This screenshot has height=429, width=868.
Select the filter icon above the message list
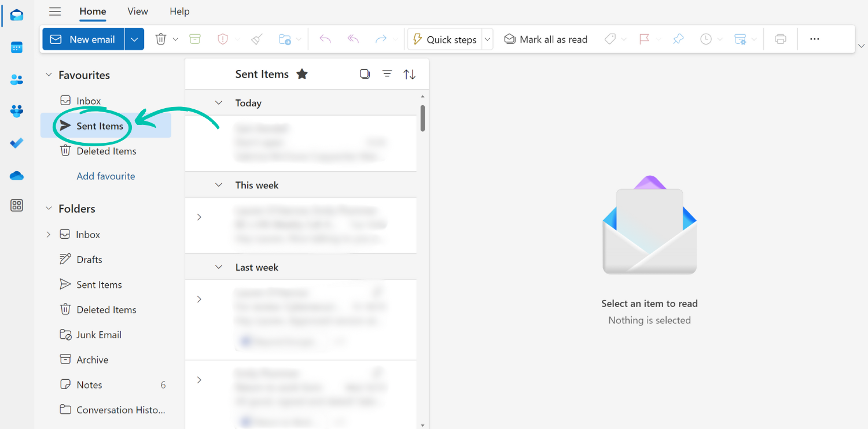387,74
